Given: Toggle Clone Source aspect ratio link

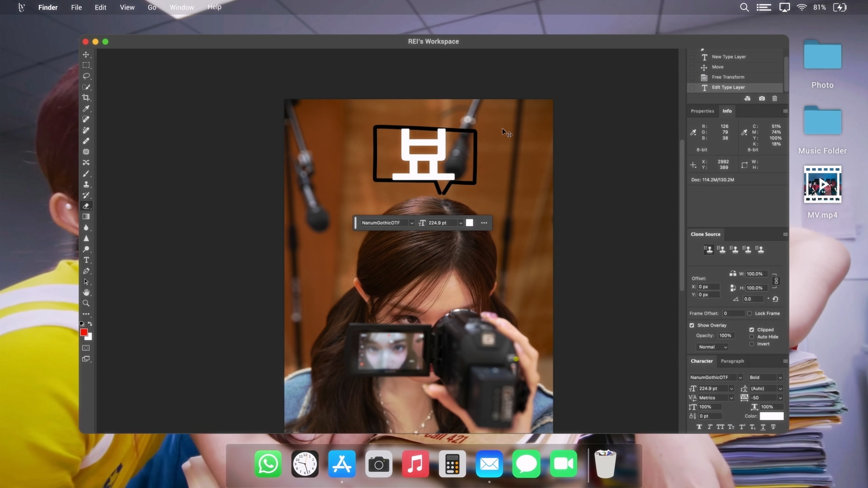Looking at the screenshot, I should [x=776, y=281].
